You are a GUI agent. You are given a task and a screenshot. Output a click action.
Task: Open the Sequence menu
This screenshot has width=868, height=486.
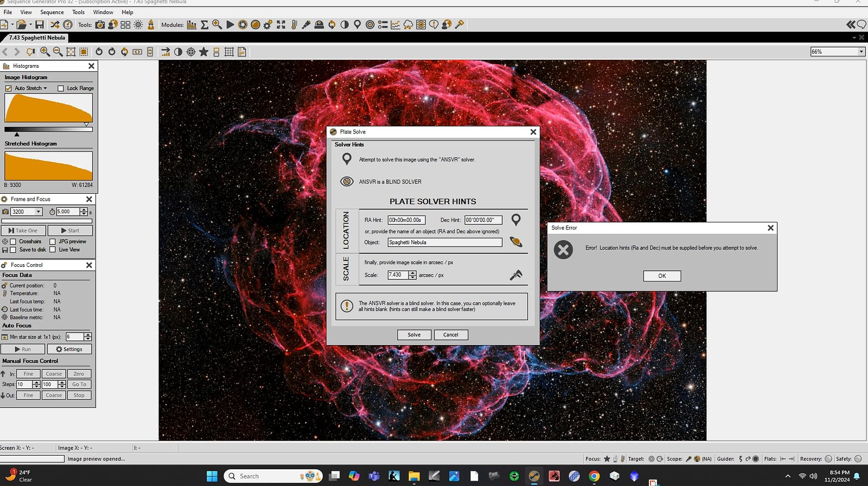point(52,12)
